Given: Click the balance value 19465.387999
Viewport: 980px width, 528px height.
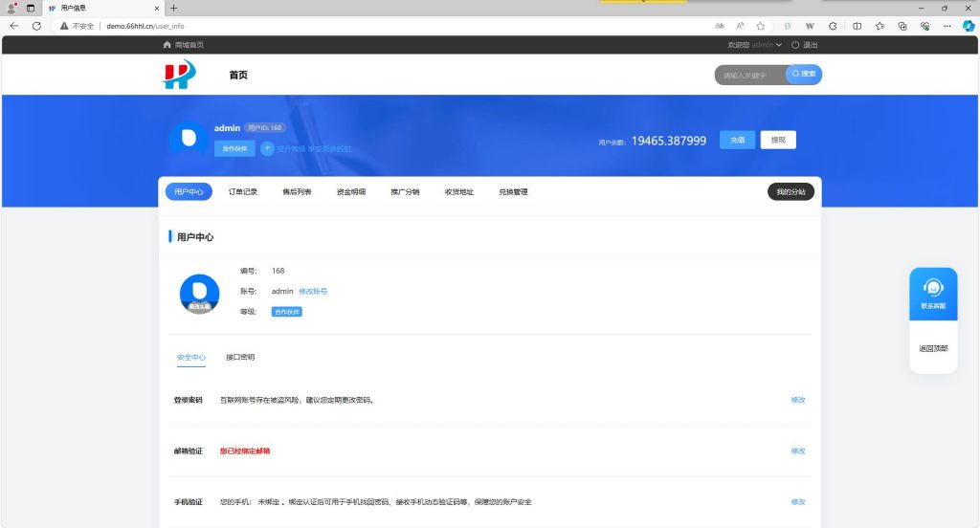Looking at the screenshot, I should 669,141.
